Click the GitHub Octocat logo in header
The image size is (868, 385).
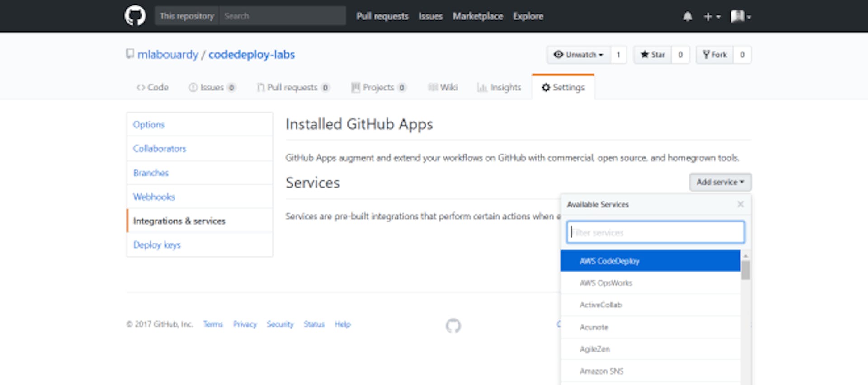point(135,16)
